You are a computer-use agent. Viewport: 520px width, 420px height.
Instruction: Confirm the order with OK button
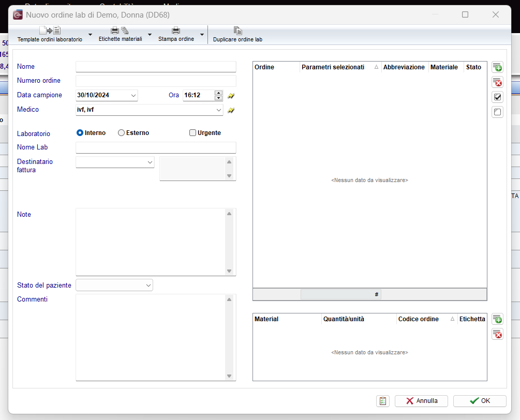pos(480,401)
